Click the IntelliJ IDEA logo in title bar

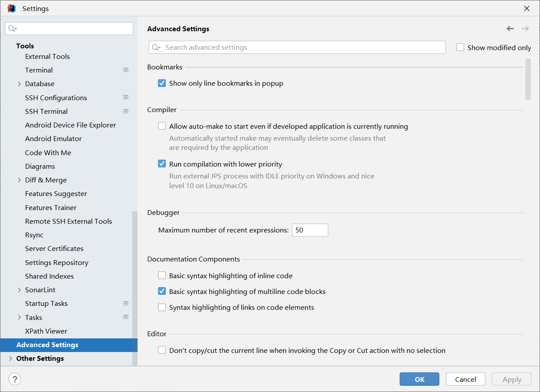[11, 8]
